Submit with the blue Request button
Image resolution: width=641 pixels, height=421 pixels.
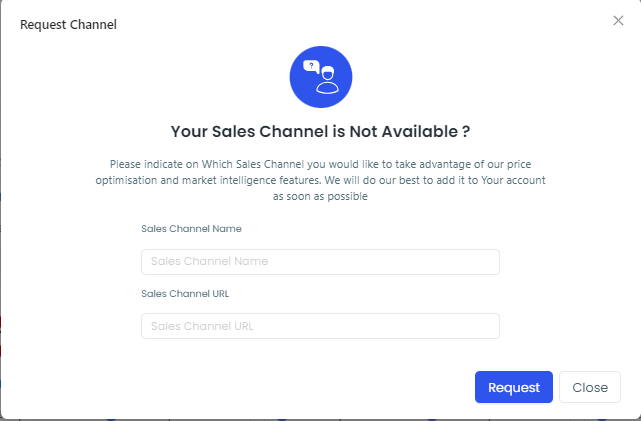click(x=514, y=387)
